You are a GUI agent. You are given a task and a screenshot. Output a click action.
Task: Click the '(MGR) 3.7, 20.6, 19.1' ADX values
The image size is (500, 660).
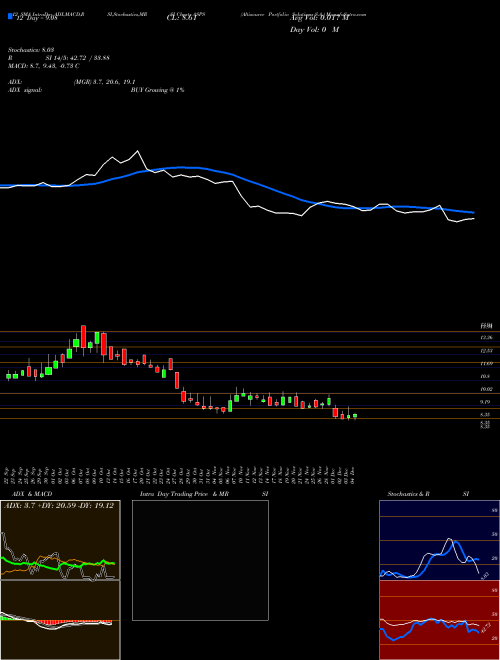point(104,82)
